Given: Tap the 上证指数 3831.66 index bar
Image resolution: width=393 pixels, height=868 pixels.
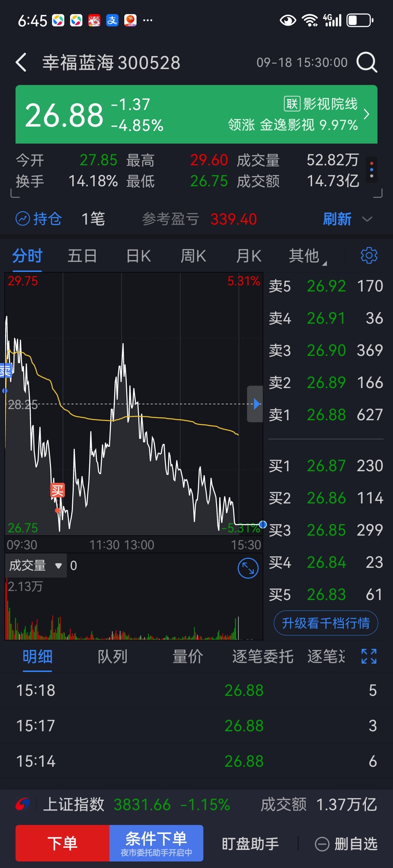Looking at the screenshot, I should click(x=196, y=804).
